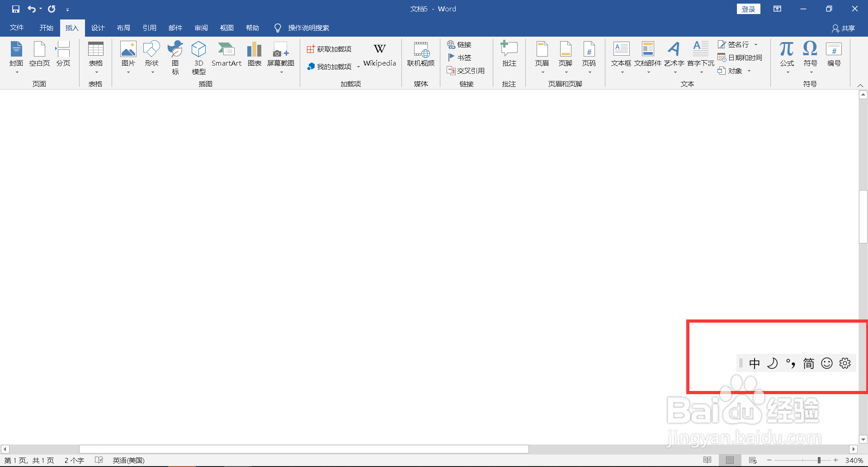Click Get Add-ins (获取加载项)
The width and height of the screenshot is (868, 467).
329,49
